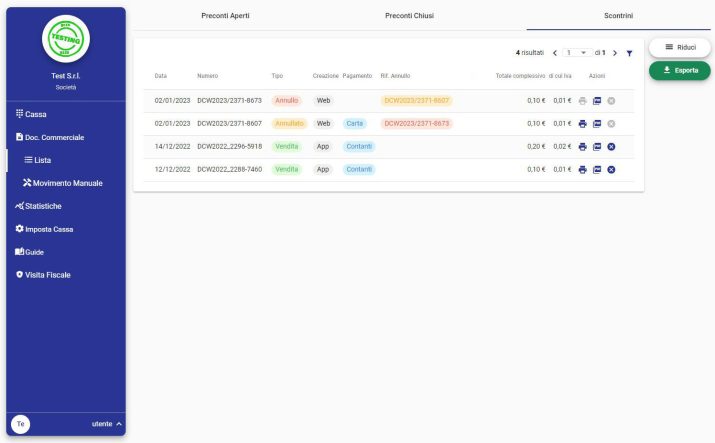The width and height of the screenshot is (715, 443).
Task: Cancel the 14/12/2022 sale receipt
Action: (611, 147)
